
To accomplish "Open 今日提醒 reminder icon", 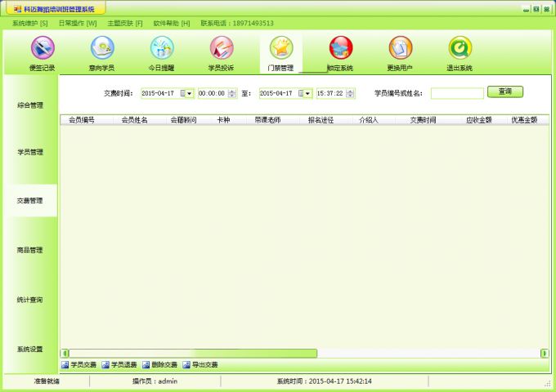I will 162,49.
